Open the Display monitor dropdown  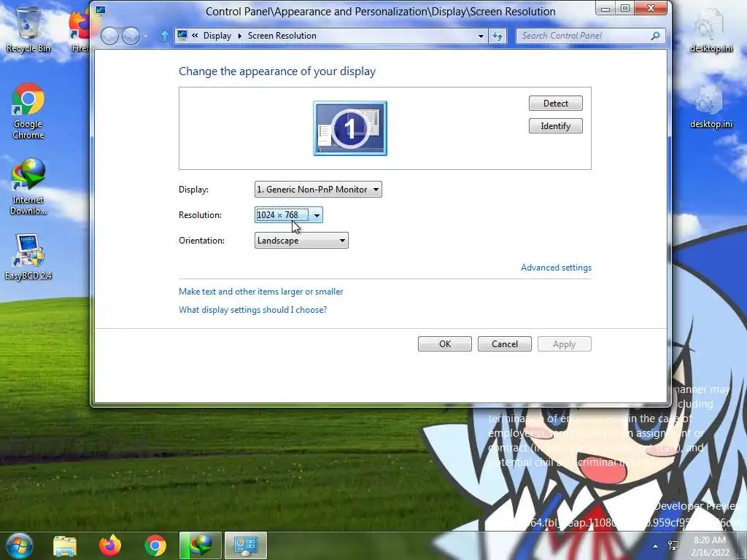(318, 190)
